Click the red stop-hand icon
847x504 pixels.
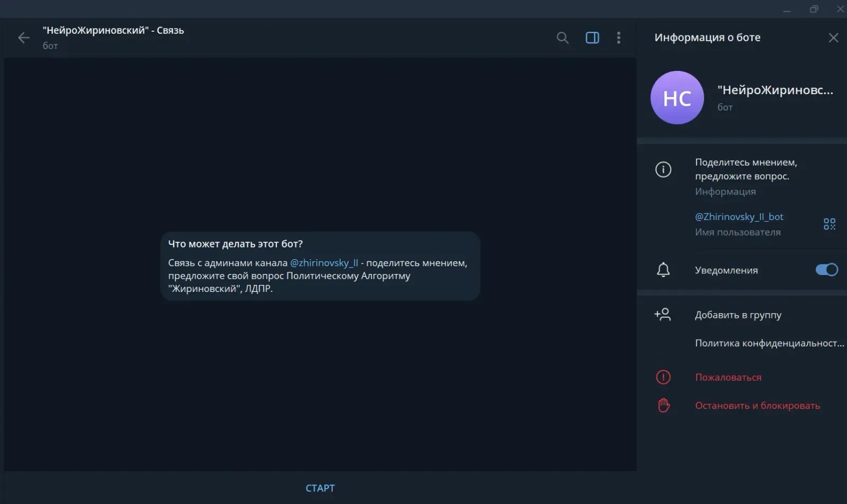pos(663,406)
